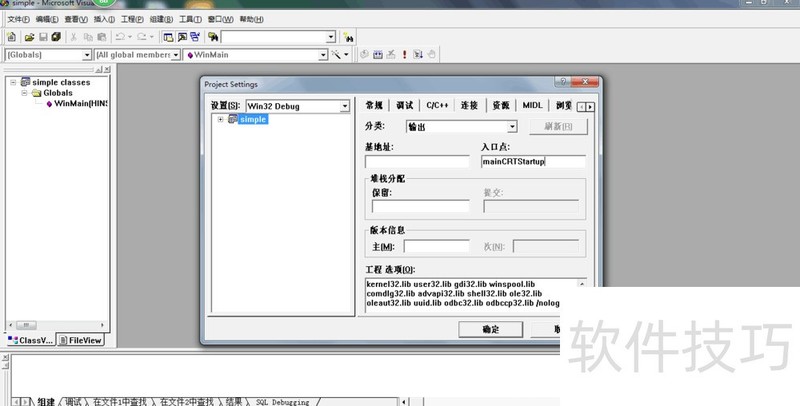Expand the simple project node in settings tree
800x406 pixels.
coord(220,119)
